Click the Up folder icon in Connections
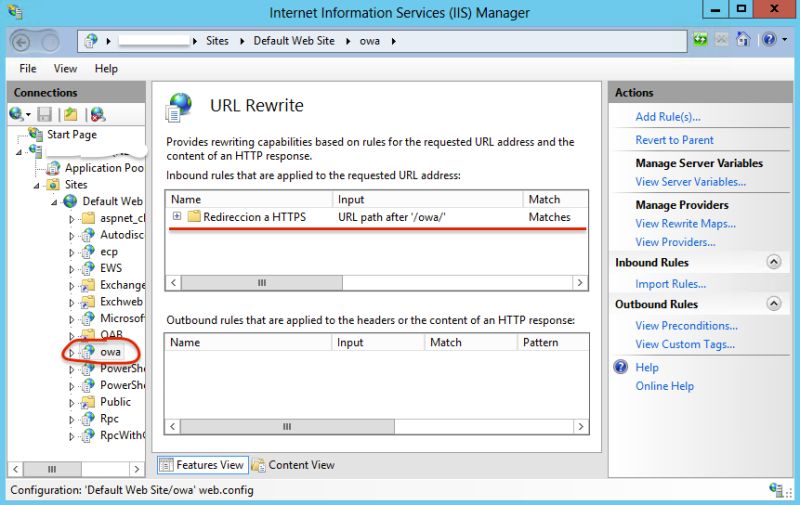Image resolution: width=800 pixels, height=505 pixels. click(x=70, y=114)
